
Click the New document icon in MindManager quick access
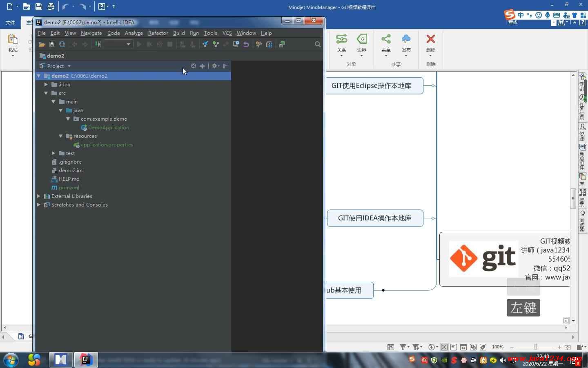10,7
